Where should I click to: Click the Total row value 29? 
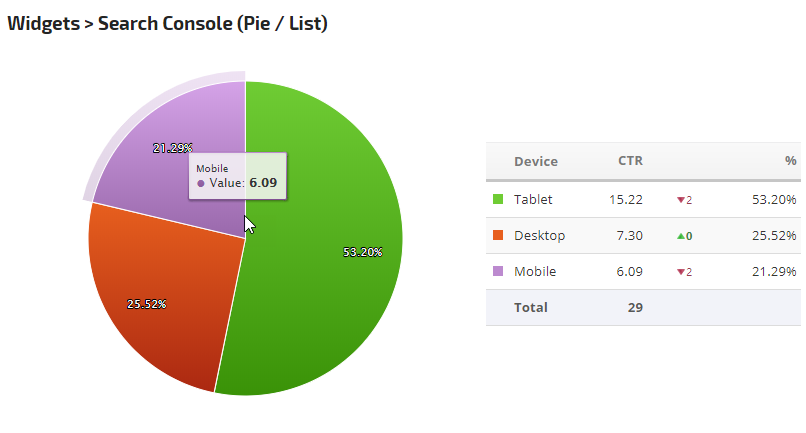[x=635, y=308]
